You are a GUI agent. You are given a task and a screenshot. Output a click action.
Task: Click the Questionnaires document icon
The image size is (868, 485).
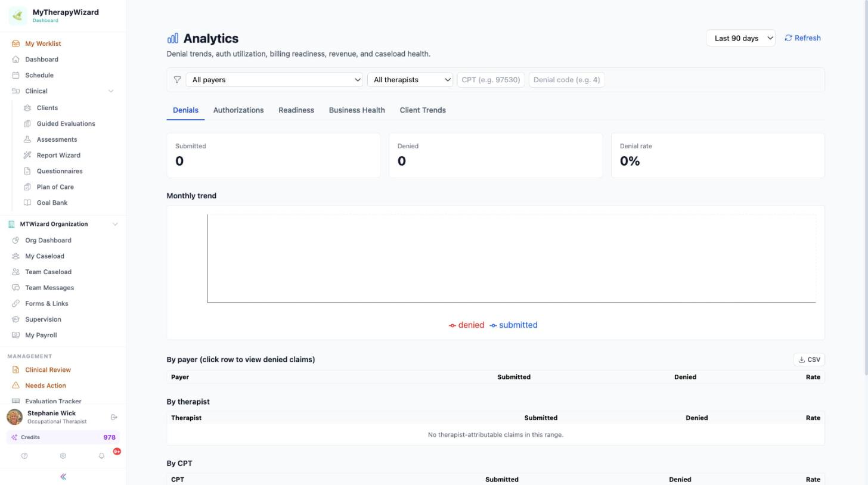click(27, 171)
